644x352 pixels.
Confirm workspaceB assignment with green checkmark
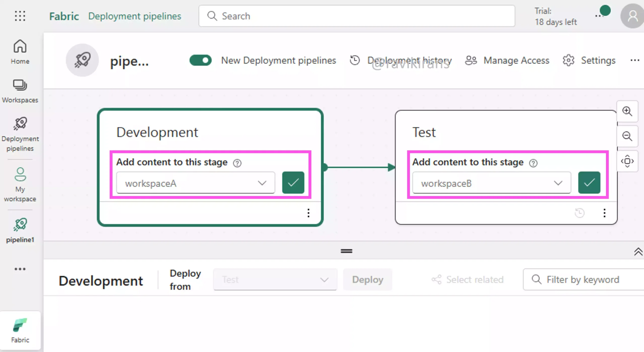589,183
